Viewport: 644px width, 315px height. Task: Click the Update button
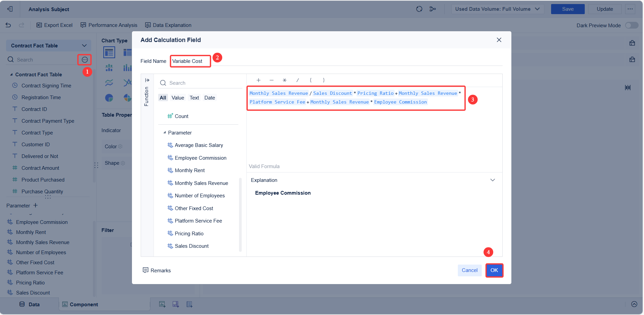[605, 9]
